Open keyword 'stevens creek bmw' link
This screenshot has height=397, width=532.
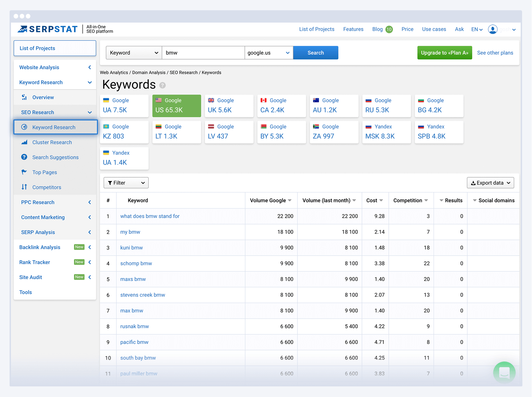143,295
